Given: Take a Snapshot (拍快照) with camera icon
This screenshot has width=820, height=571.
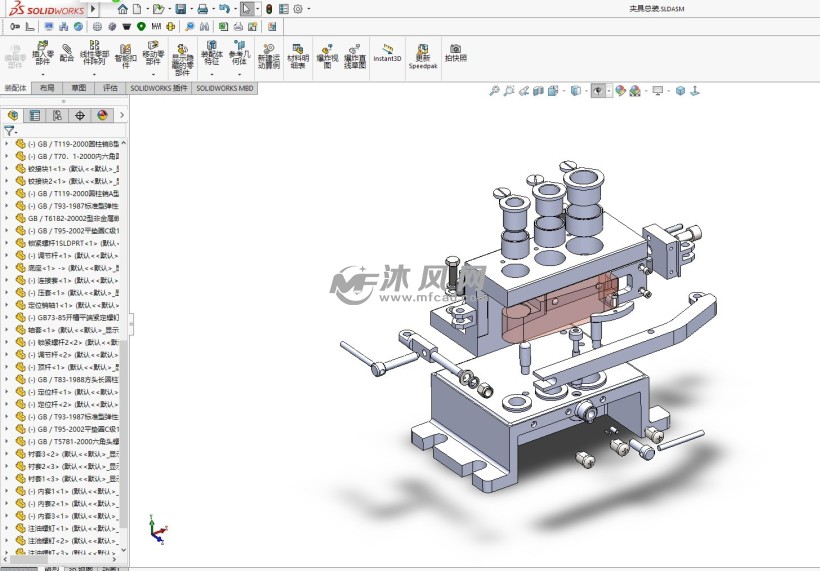Looking at the screenshot, I should pyautogui.click(x=455, y=53).
